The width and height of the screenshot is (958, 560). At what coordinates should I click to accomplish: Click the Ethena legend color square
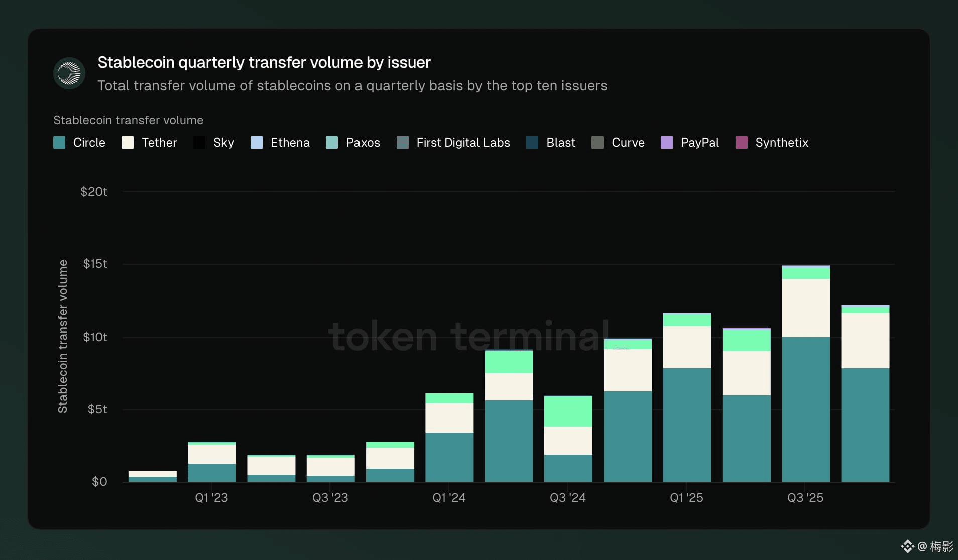[x=257, y=143]
